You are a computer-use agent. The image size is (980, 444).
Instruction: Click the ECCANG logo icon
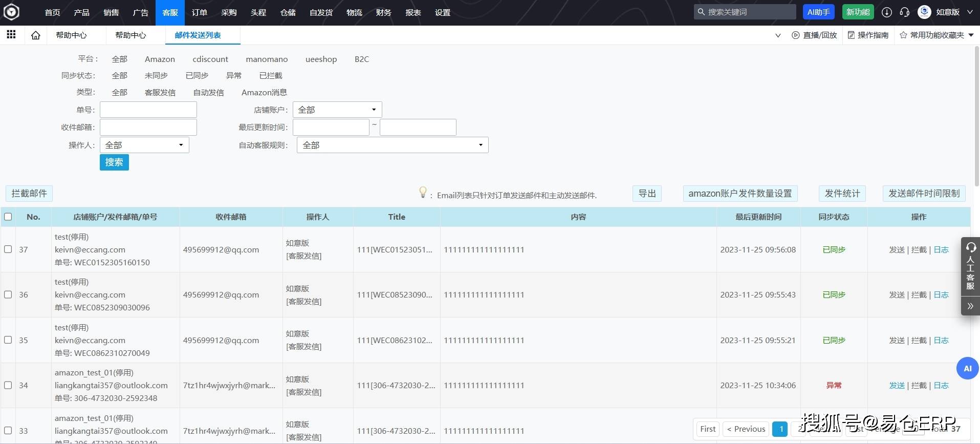coord(11,12)
